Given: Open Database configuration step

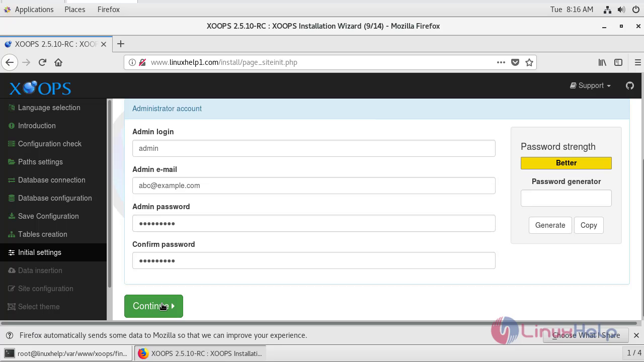Looking at the screenshot, I should click(x=55, y=198).
